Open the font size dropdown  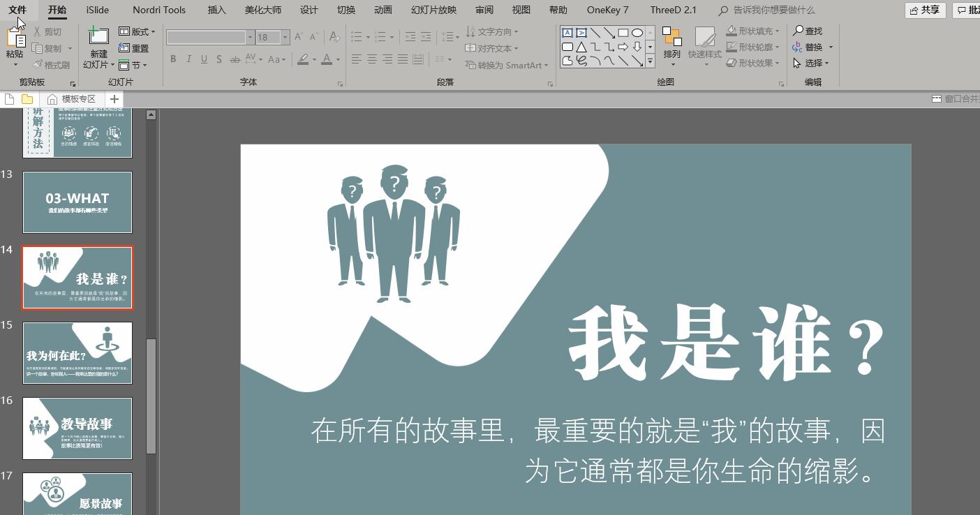click(x=284, y=37)
